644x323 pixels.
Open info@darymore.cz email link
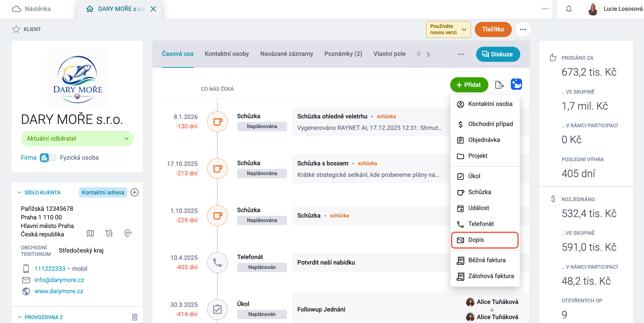59,280
